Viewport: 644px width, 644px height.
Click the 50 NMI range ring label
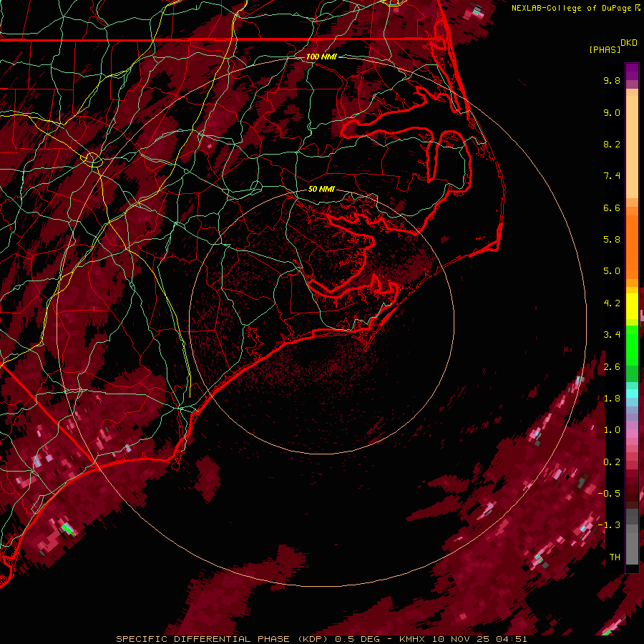(x=321, y=189)
